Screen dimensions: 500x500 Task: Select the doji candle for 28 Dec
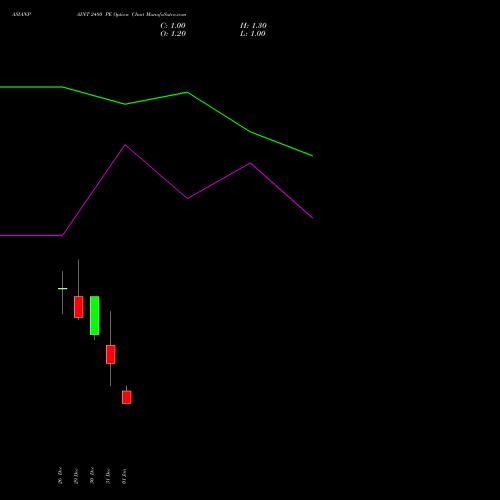tap(62, 289)
